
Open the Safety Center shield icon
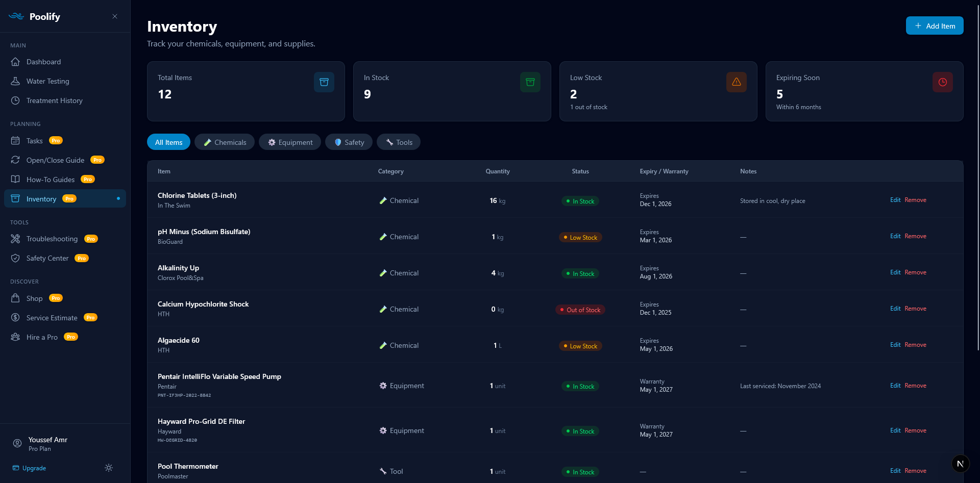tap(15, 258)
